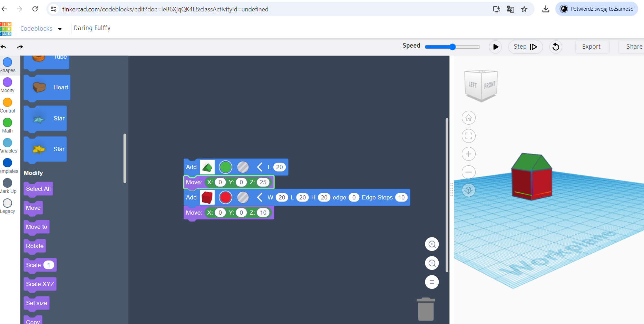Edit Z value 25 in first Move block
The image size is (644, 324).
point(263,183)
